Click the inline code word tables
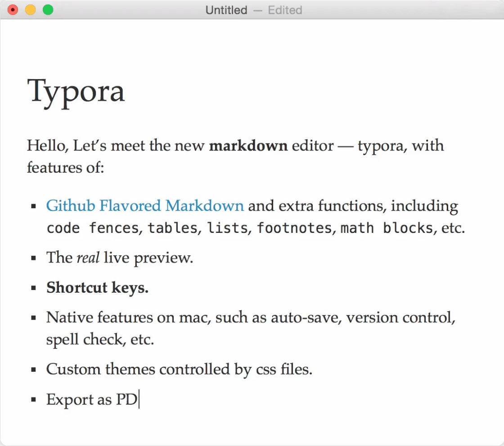 (x=172, y=228)
